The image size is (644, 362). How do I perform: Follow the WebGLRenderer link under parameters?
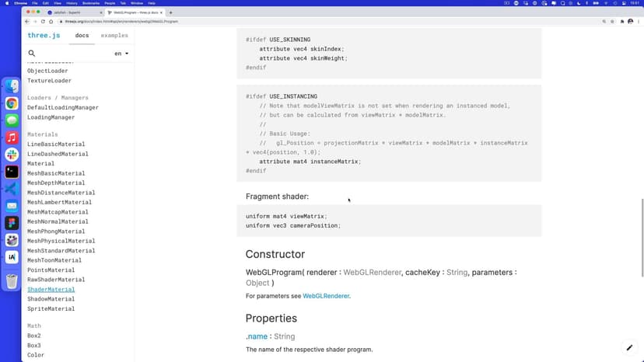[x=325, y=296]
